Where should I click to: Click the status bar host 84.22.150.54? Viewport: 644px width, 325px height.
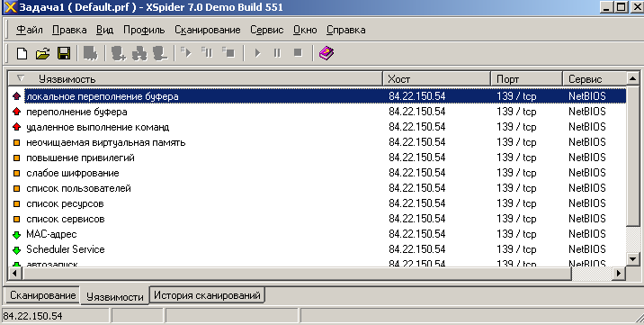[x=32, y=316]
